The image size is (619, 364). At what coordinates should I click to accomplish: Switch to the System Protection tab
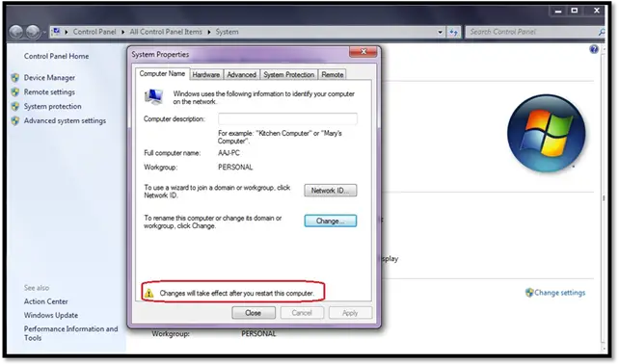[x=289, y=74]
